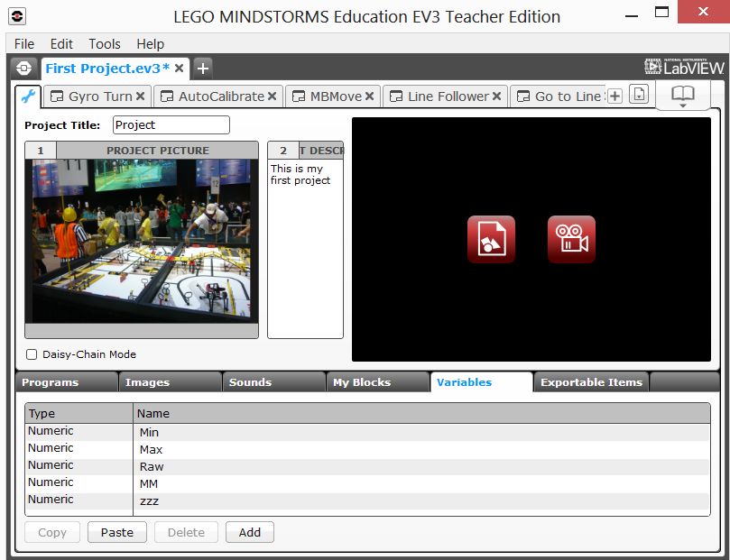Select the MM variable row
Image resolution: width=730 pixels, height=560 pixels.
pos(368,483)
